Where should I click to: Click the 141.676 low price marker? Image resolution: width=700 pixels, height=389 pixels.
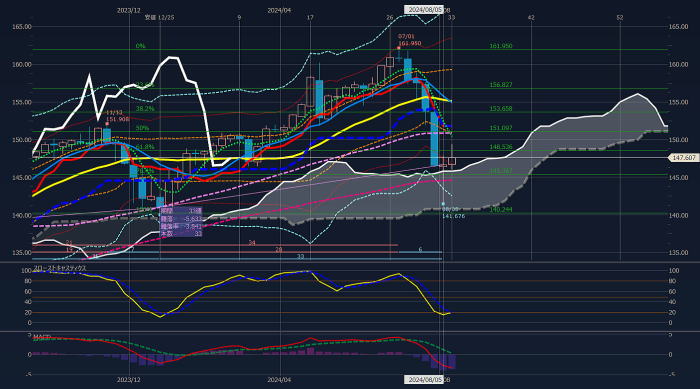pos(454,216)
